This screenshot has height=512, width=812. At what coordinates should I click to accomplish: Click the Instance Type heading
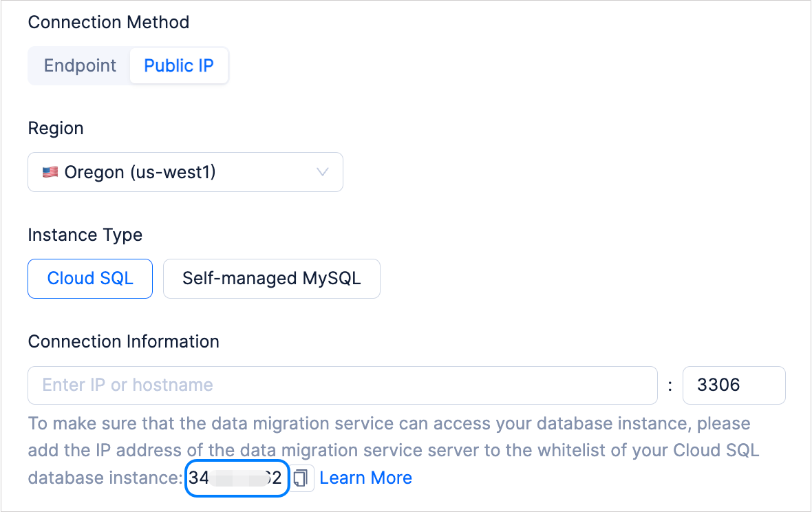[85, 235]
